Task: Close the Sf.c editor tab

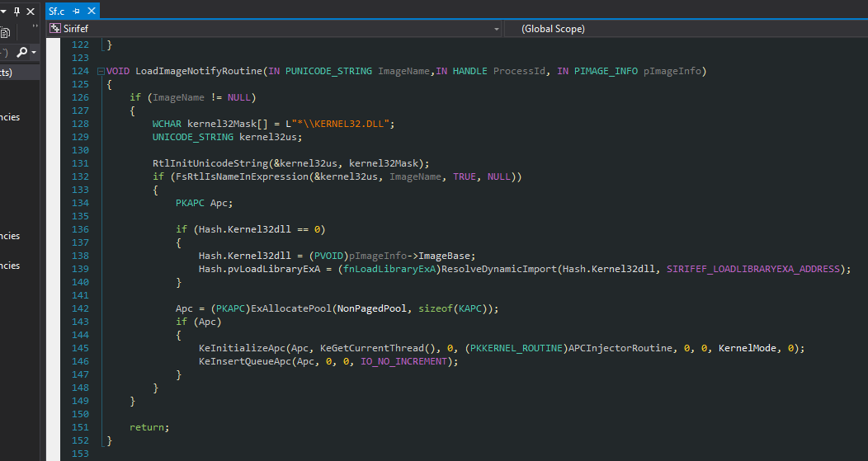Action: coord(92,11)
